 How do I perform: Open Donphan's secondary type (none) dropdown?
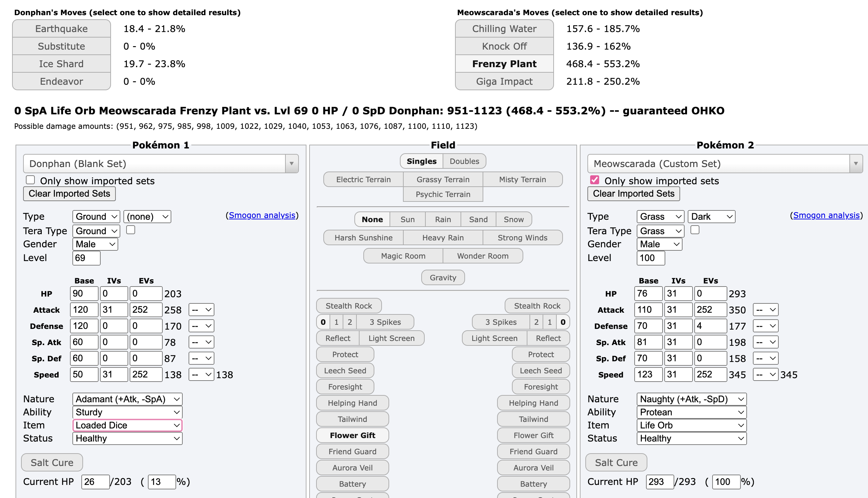147,217
